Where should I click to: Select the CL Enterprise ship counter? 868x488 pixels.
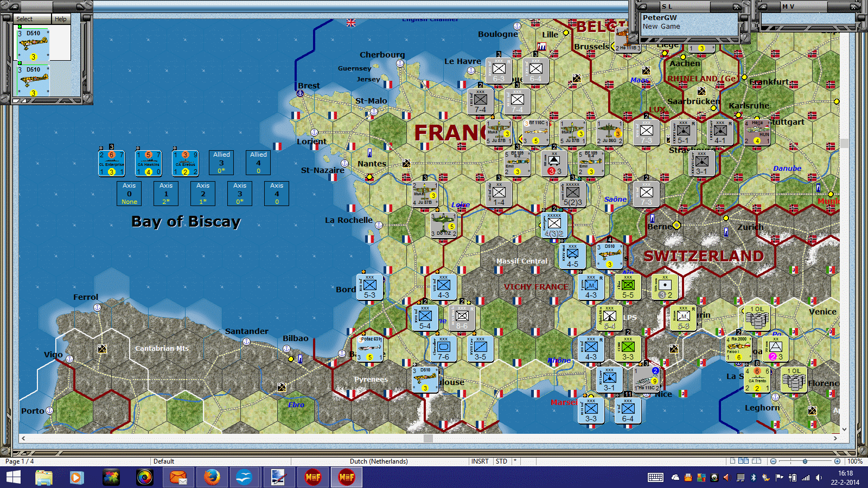point(111,163)
